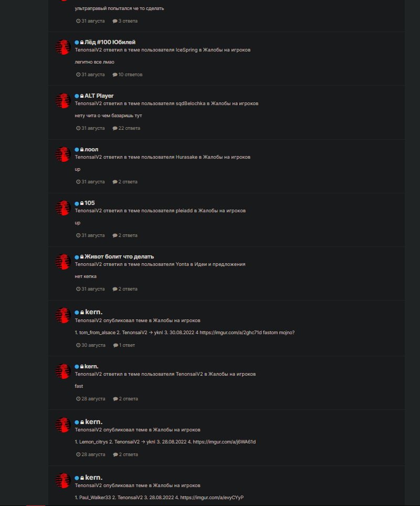Open the IceSpring user profile link
The width and height of the screenshot is (420, 506).
click(x=186, y=50)
